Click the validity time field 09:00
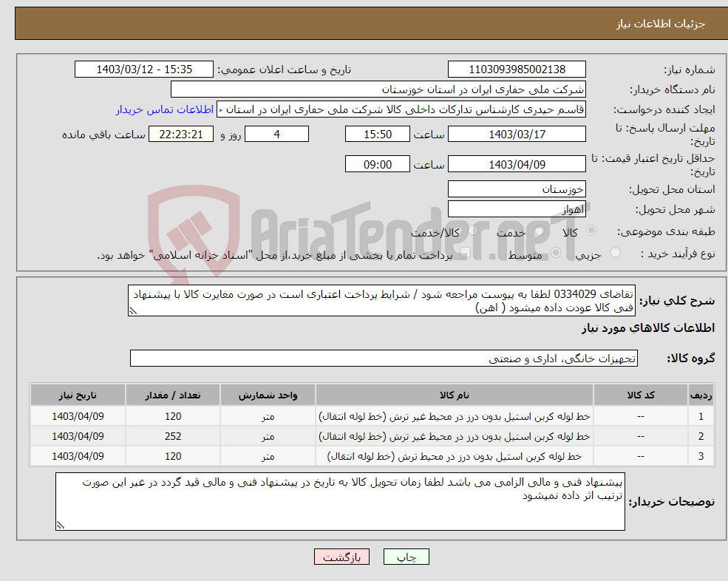Screen dimensions: 728x581 378,164
